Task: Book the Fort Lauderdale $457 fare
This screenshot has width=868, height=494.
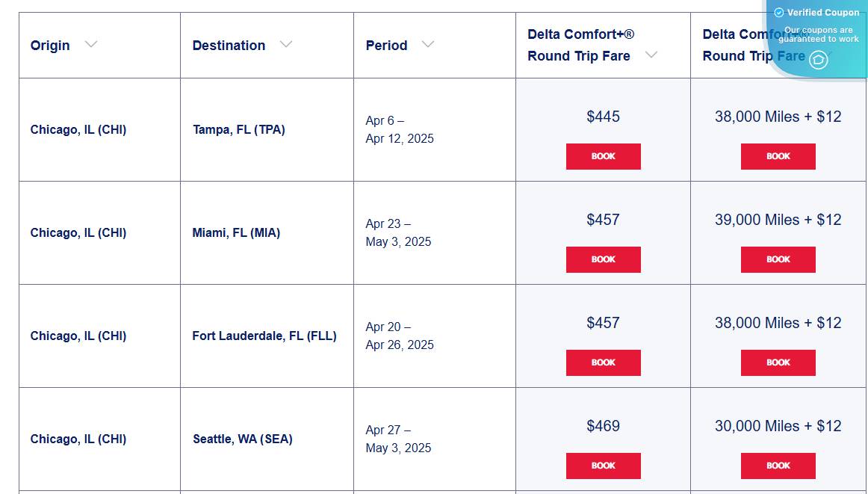Action: [603, 362]
